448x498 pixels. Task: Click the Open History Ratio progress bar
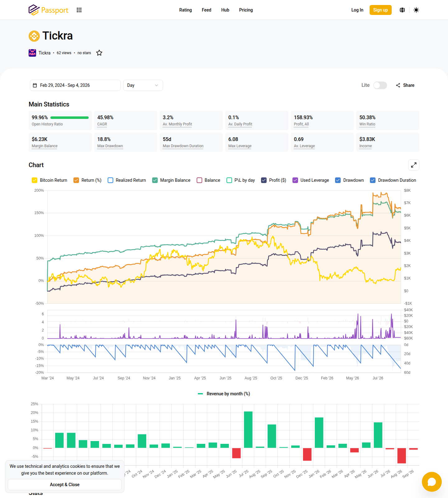click(x=69, y=118)
